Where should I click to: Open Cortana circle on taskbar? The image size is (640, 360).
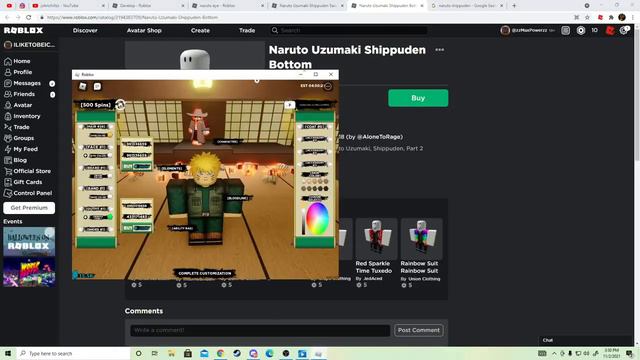(138, 353)
